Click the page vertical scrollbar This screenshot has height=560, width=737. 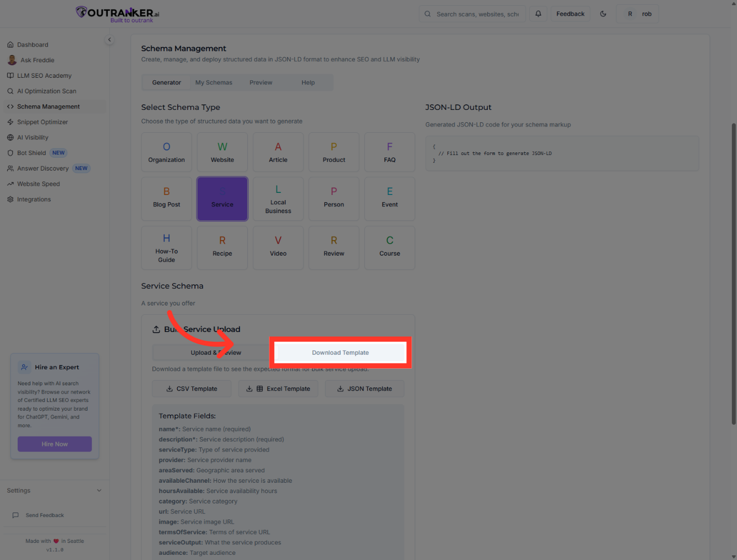[733, 274]
